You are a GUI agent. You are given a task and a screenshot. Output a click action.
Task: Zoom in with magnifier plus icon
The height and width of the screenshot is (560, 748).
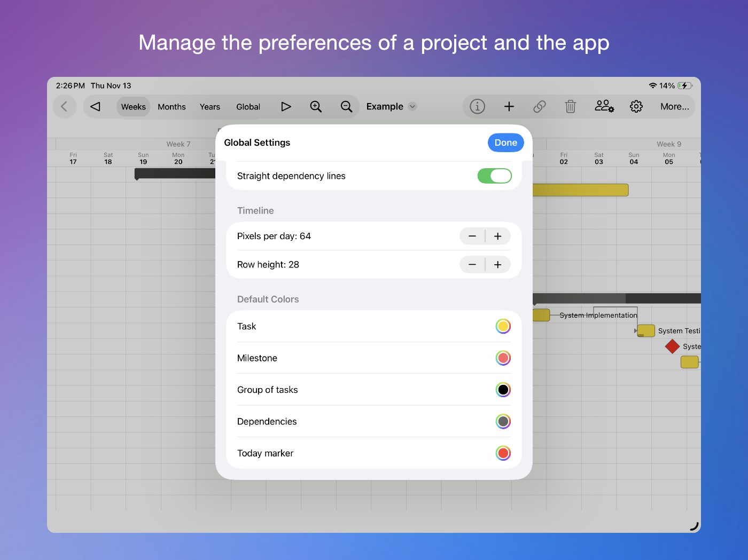point(316,107)
